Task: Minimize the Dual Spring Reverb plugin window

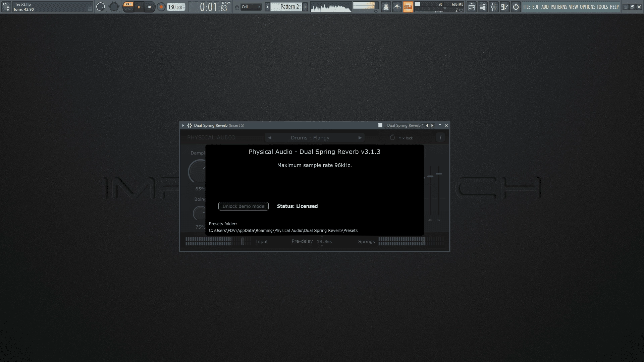Action: [440, 125]
